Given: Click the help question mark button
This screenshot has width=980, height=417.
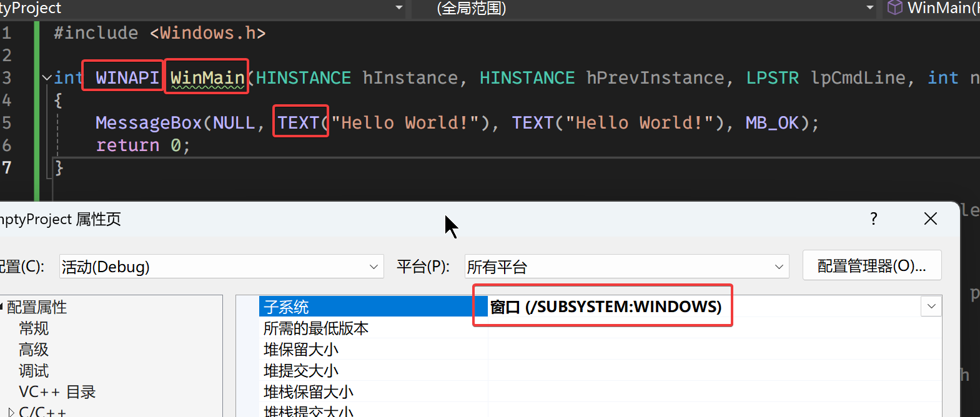Looking at the screenshot, I should click(x=873, y=218).
